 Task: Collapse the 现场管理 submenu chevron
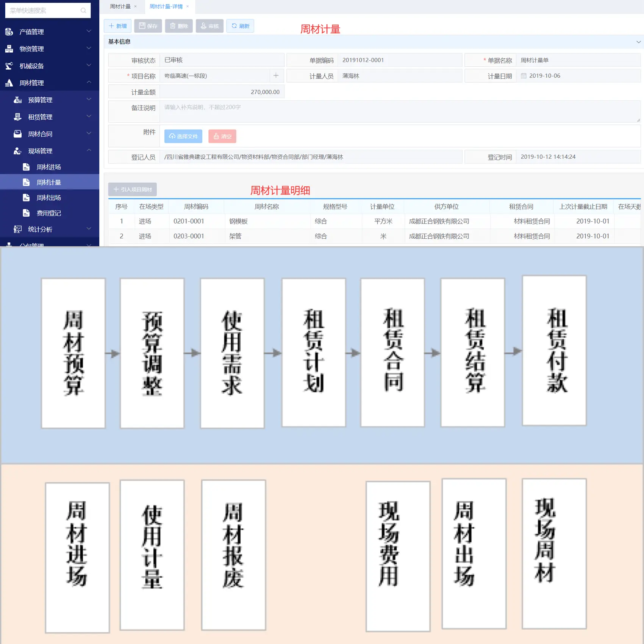click(x=89, y=150)
